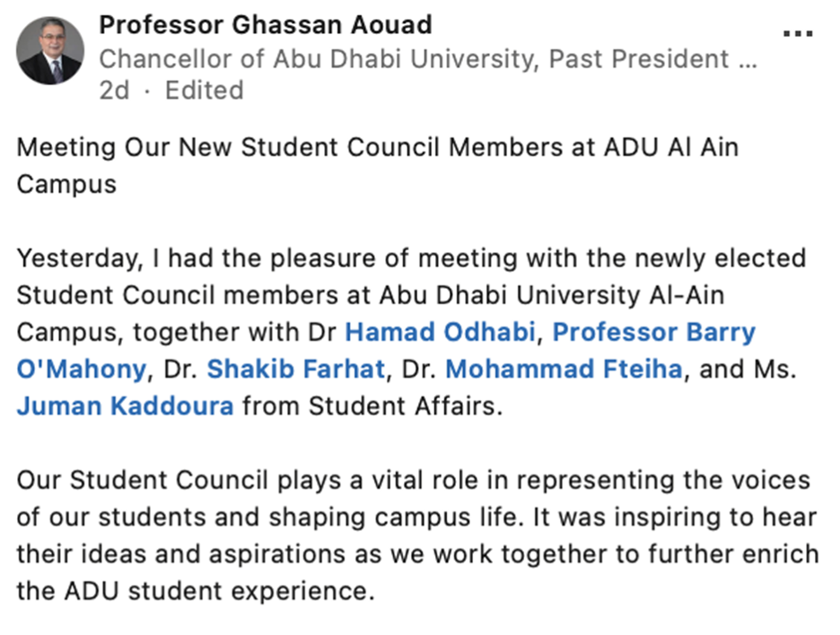This screenshot has height=635, width=840.
Task: Open the author name Professor Ghassan Aouad
Action: click(265, 24)
